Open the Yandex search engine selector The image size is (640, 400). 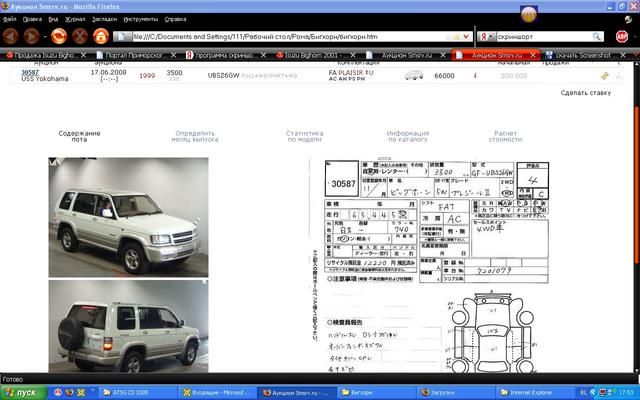point(487,37)
